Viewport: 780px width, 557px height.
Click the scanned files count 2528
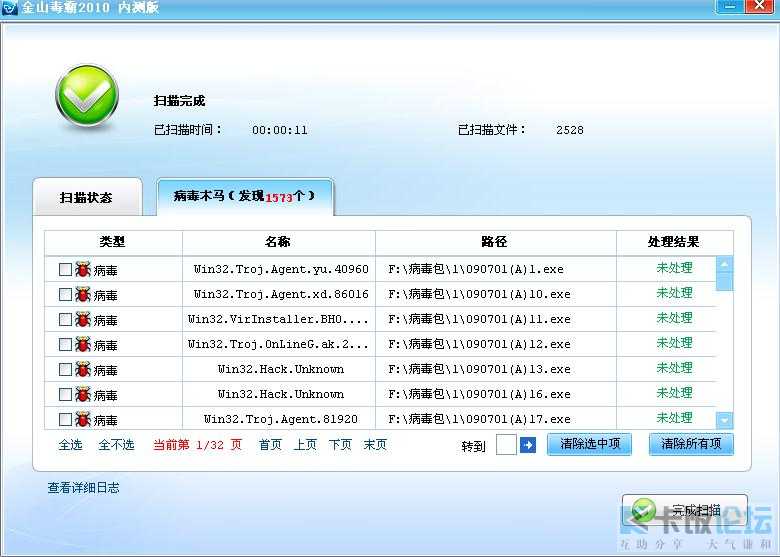570,130
